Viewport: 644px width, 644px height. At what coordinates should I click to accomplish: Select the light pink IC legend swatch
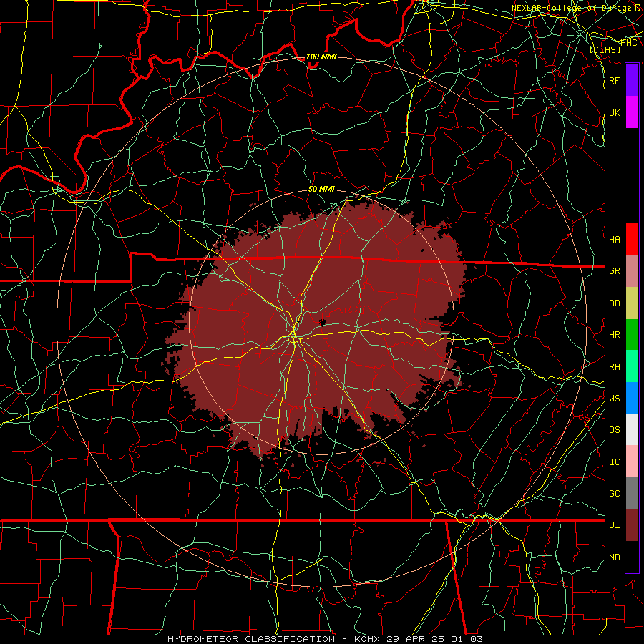point(632,462)
